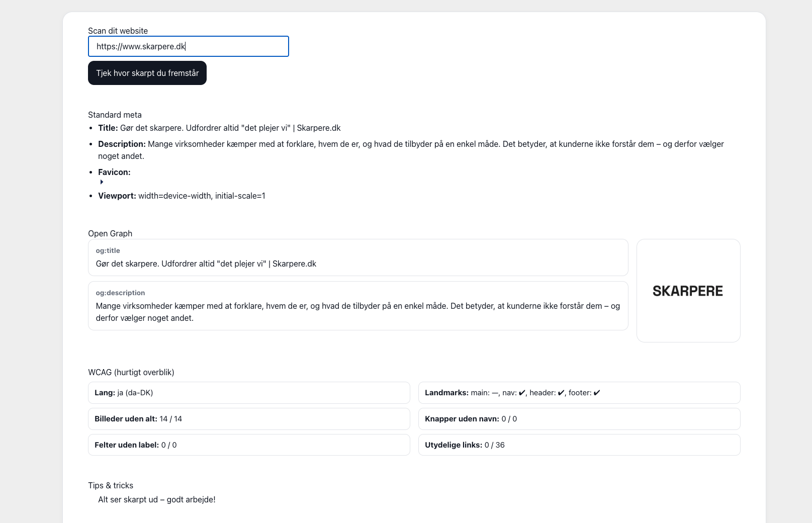
Task: Click the "Utydelige links" result card
Action: tap(579, 445)
